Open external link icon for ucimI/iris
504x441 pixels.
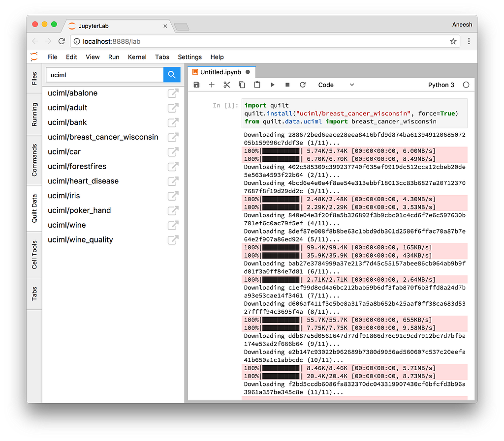(x=173, y=196)
